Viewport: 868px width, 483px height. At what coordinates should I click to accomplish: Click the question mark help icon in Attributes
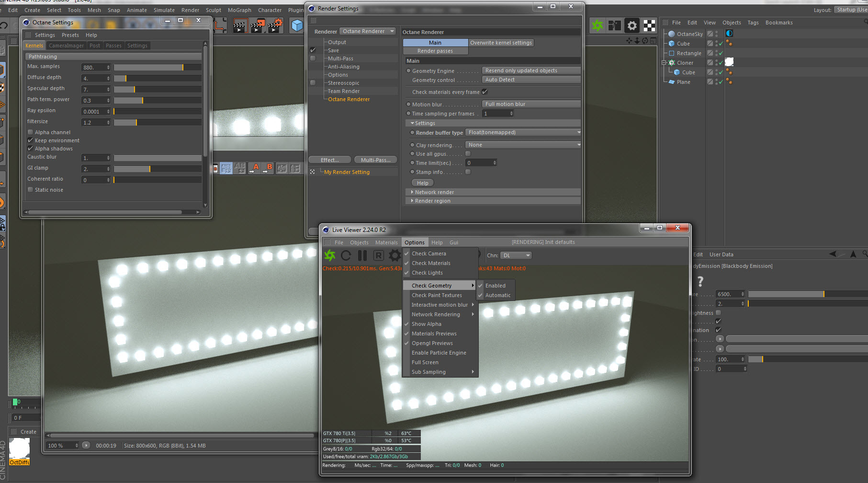[700, 281]
